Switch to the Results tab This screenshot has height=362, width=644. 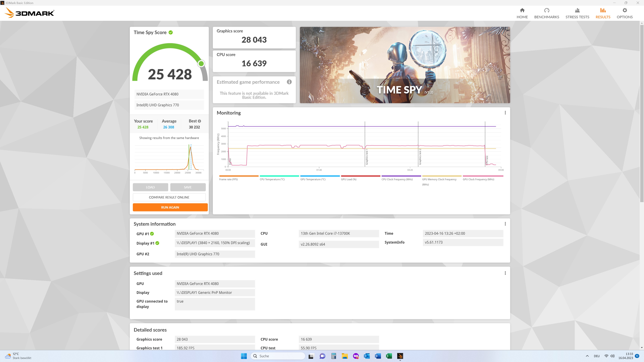pos(603,13)
